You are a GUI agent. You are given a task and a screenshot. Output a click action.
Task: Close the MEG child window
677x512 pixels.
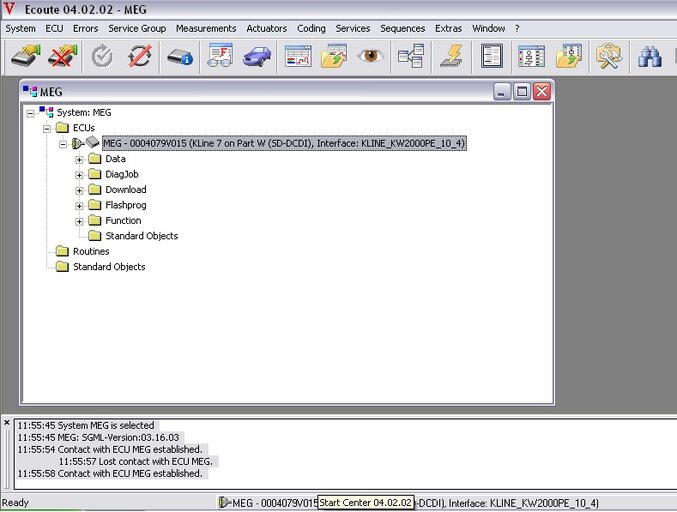tap(542, 92)
